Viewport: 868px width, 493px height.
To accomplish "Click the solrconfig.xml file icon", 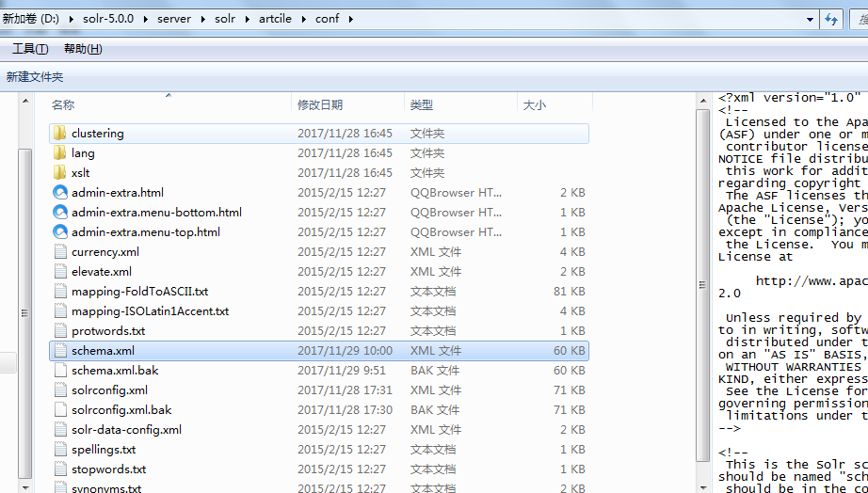I will coord(60,390).
